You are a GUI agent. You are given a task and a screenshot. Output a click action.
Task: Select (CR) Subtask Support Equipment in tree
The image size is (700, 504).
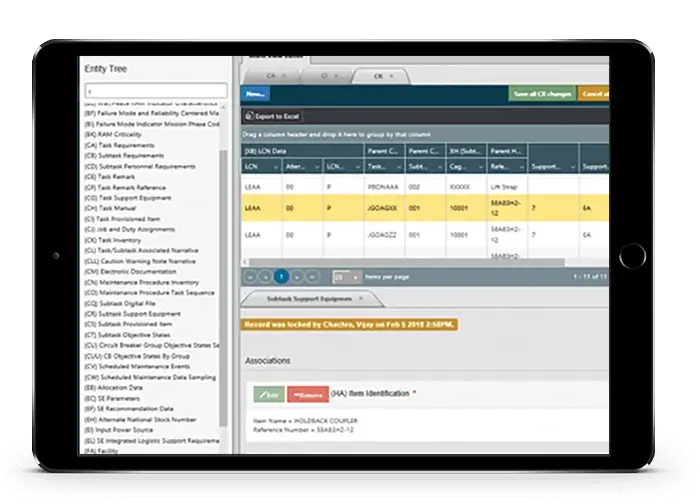(132, 314)
